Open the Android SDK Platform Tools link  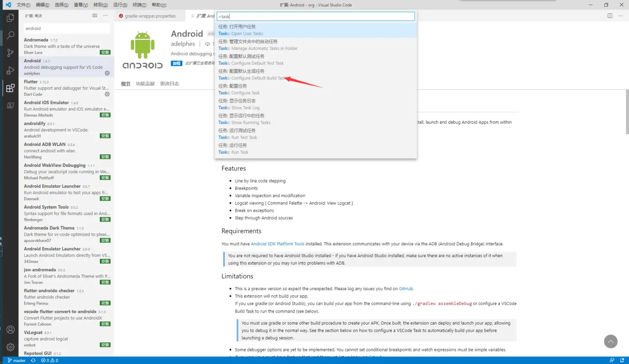click(x=277, y=244)
